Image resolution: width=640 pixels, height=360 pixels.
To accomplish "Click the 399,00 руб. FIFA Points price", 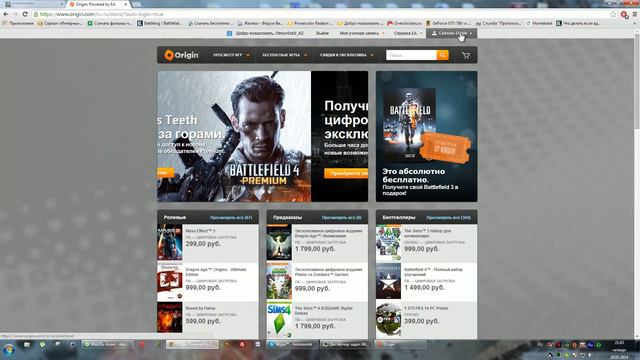I will [422, 322].
